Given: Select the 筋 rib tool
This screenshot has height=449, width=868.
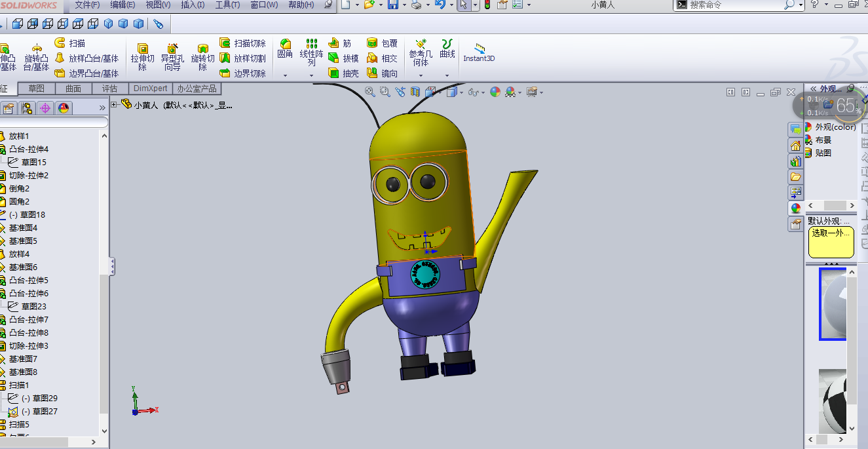Looking at the screenshot, I should 340,43.
